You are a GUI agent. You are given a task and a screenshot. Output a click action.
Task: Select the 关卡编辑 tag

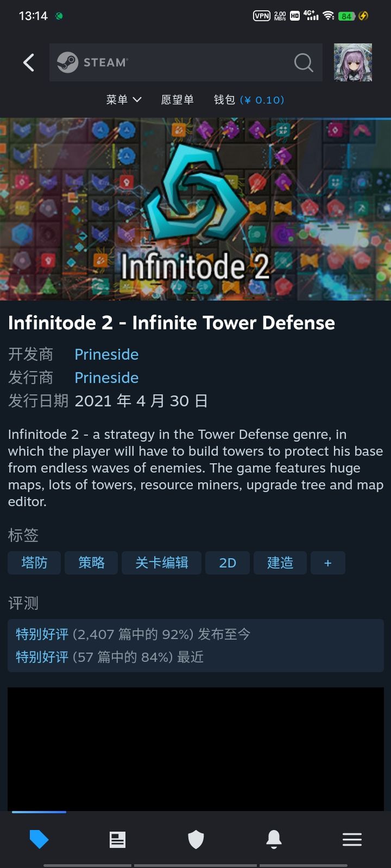tap(161, 563)
